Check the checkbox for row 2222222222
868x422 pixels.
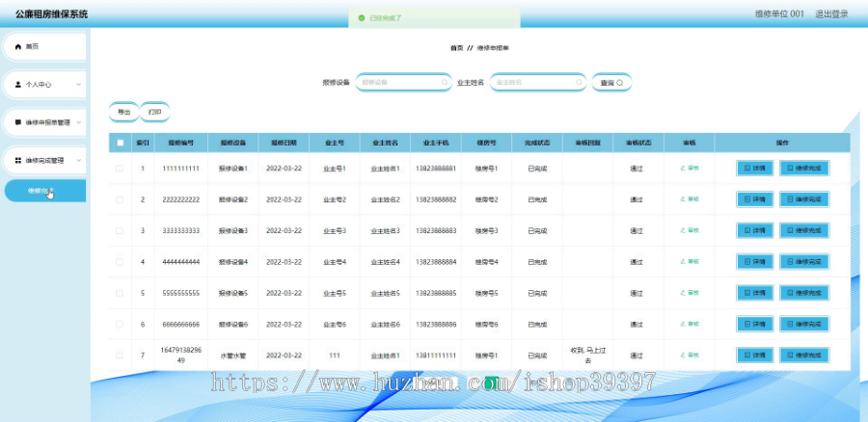[x=120, y=199]
